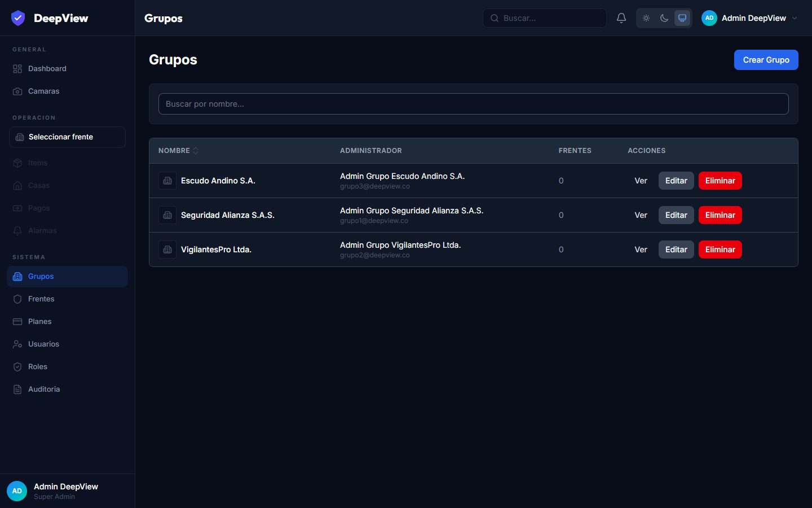This screenshot has height=508, width=812.
Task: Focus the Buscar por nombre field
Action: (474, 104)
